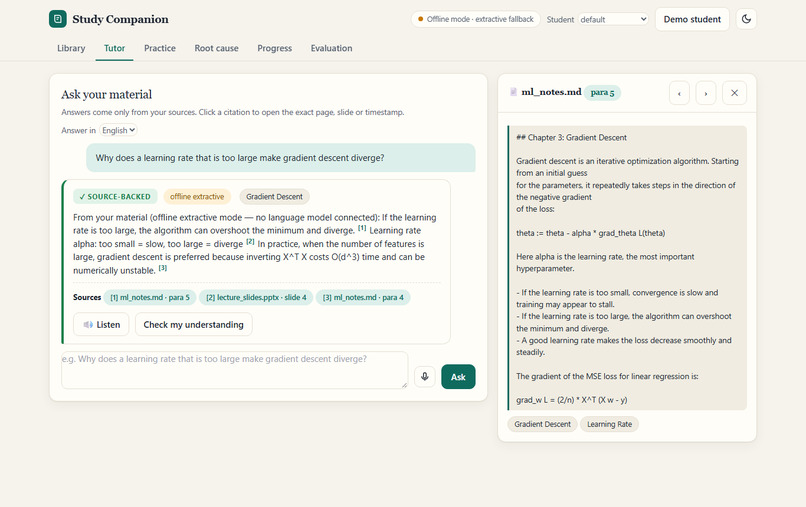This screenshot has width=806, height=507.
Task: Click Gradient Descent tag in the answer
Action: coord(274,196)
